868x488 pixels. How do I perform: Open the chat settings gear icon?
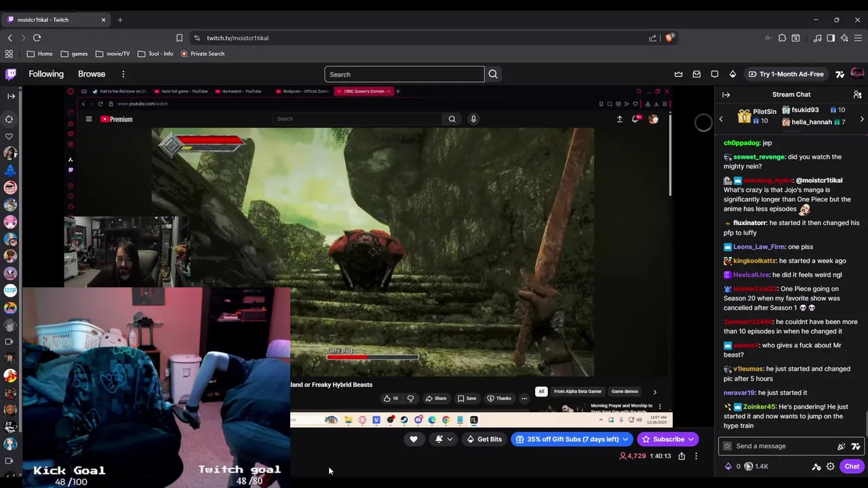[830, 466]
